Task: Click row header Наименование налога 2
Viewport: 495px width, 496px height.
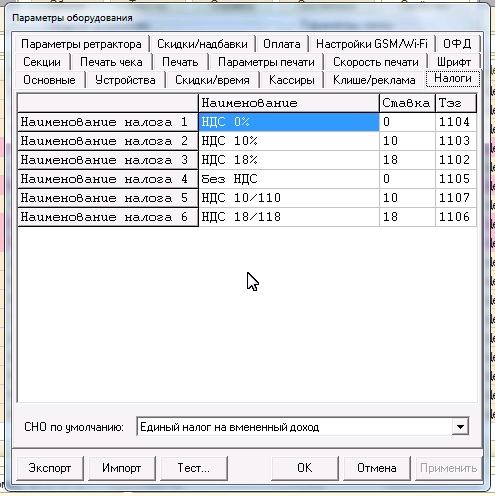Action: click(108, 141)
